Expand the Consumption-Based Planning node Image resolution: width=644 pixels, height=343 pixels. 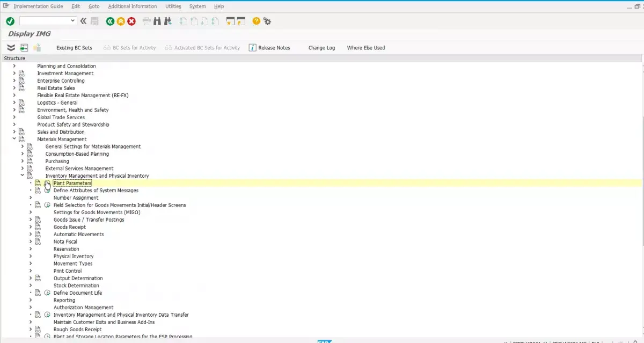[x=23, y=154]
